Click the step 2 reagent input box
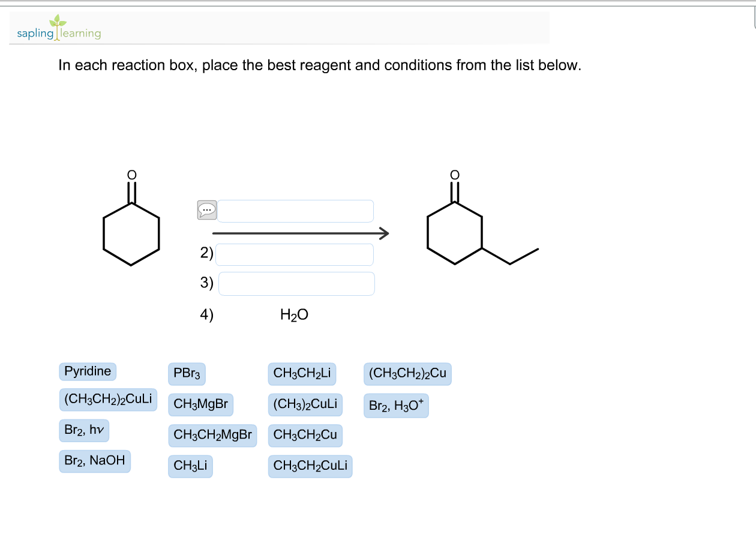Viewport: 756px width, 549px height. coord(294,254)
